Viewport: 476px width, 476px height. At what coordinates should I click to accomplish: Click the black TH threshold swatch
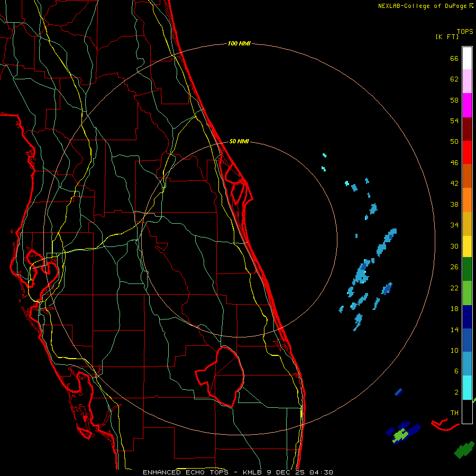pos(467,411)
